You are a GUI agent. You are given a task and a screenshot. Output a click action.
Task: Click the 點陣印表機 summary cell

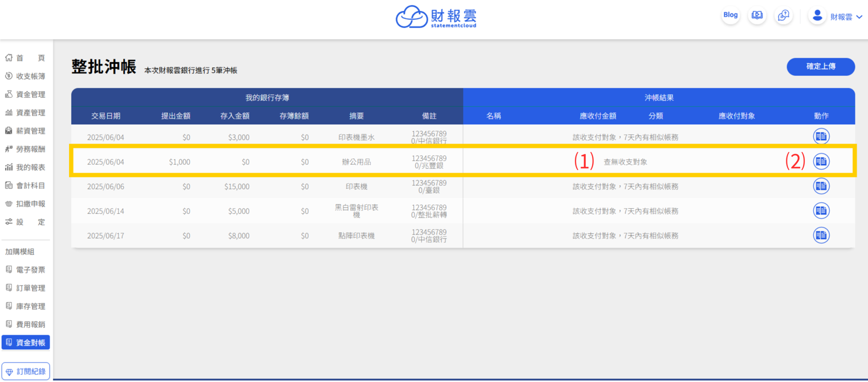[x=356, y=235]
